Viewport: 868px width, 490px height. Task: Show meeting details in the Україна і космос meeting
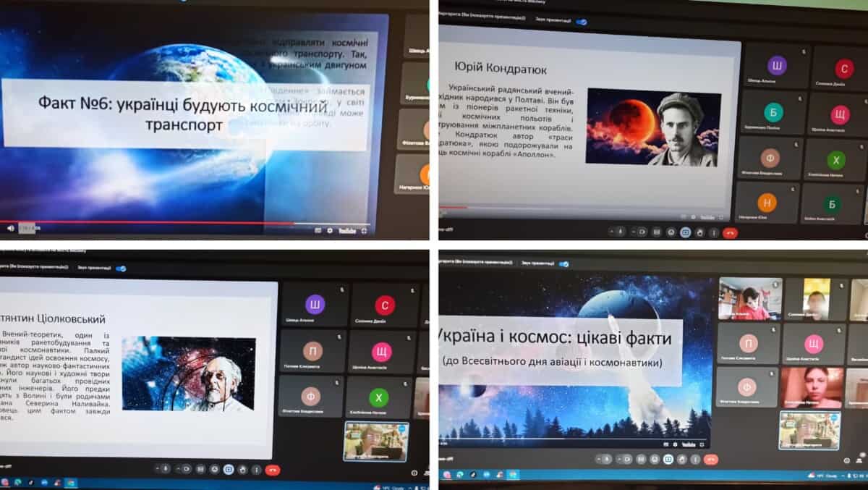[847, 460]
